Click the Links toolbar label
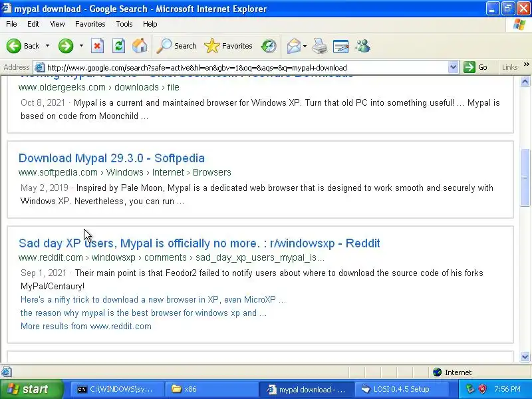Viewport: 532px width, 399px height. point(509,67)
